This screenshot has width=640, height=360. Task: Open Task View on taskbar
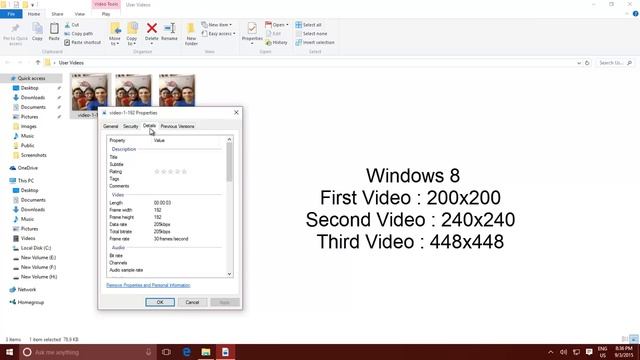pos(166,352)
